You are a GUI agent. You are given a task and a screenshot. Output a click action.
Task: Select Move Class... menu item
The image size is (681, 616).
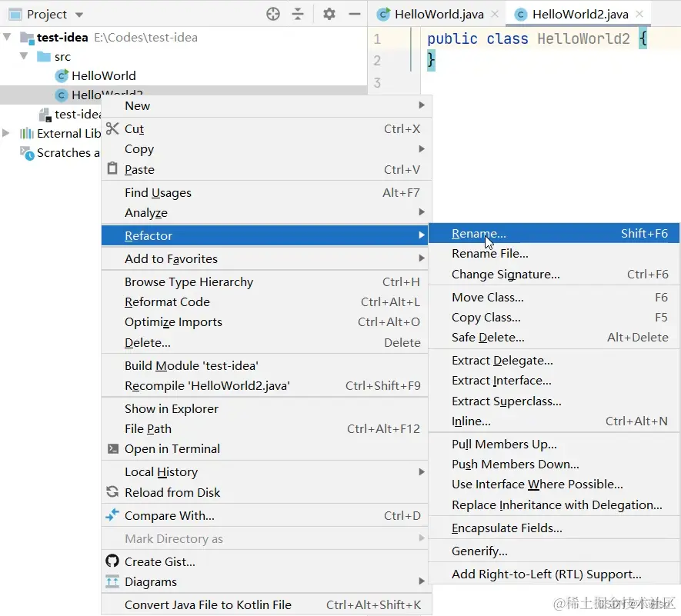pos(554,298)
